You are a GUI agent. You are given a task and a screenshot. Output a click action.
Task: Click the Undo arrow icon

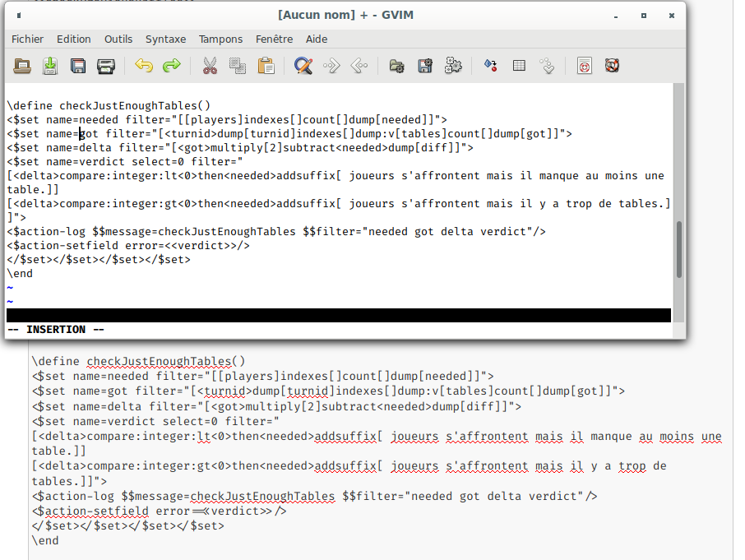(143, 66)
